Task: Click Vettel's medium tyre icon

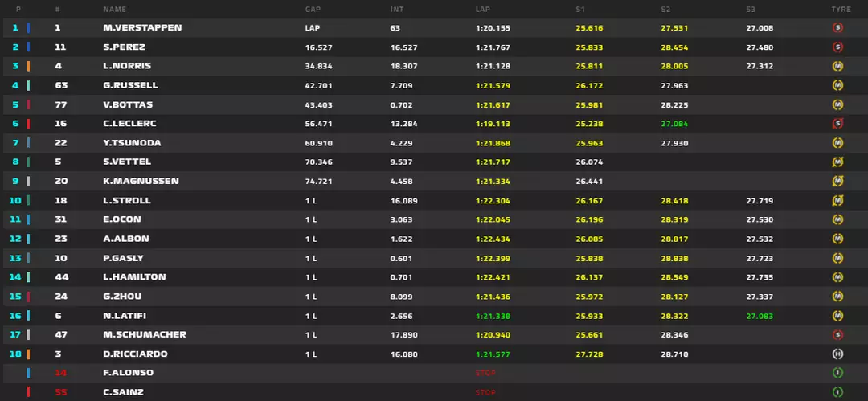Action: [838, 162]
